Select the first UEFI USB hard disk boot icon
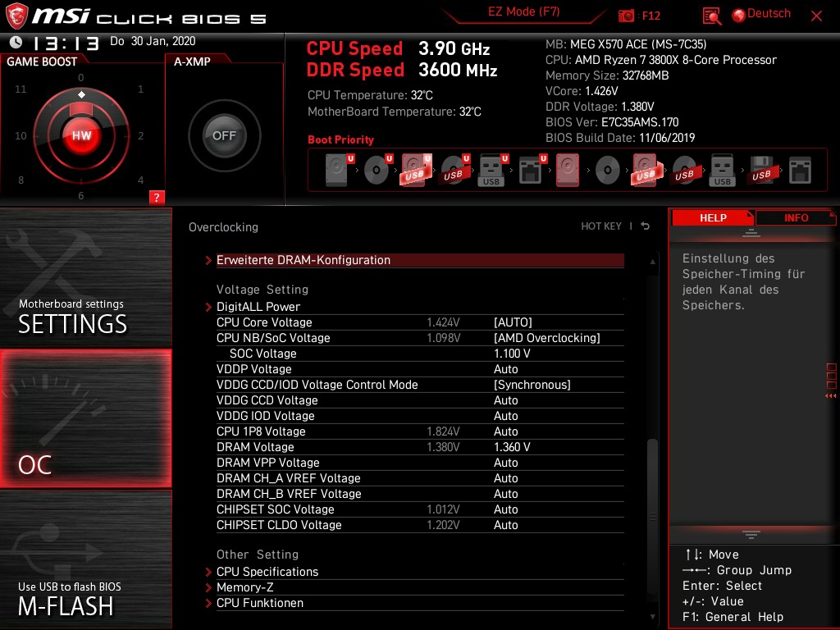 (416, 170)
